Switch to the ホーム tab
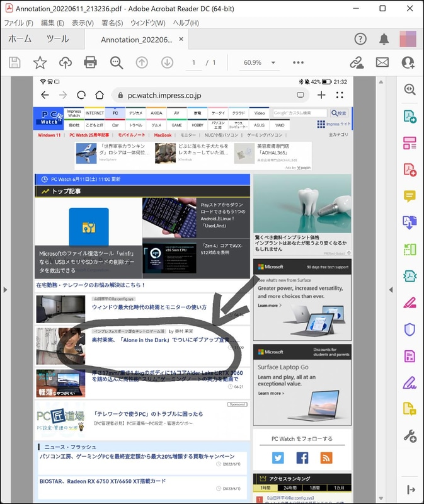Viewport: 424px width, 504px height. [20, 39]
